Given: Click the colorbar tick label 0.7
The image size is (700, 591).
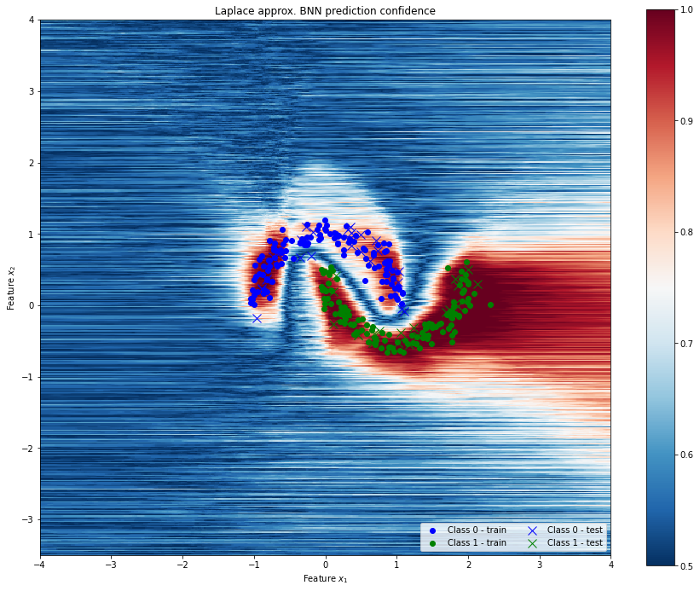Looking at the screenshot, I should [686, 344].
